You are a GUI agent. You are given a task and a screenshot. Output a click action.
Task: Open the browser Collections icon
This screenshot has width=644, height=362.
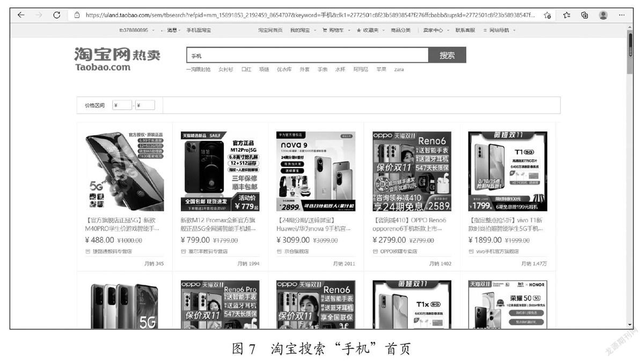(x=584, y=15)
